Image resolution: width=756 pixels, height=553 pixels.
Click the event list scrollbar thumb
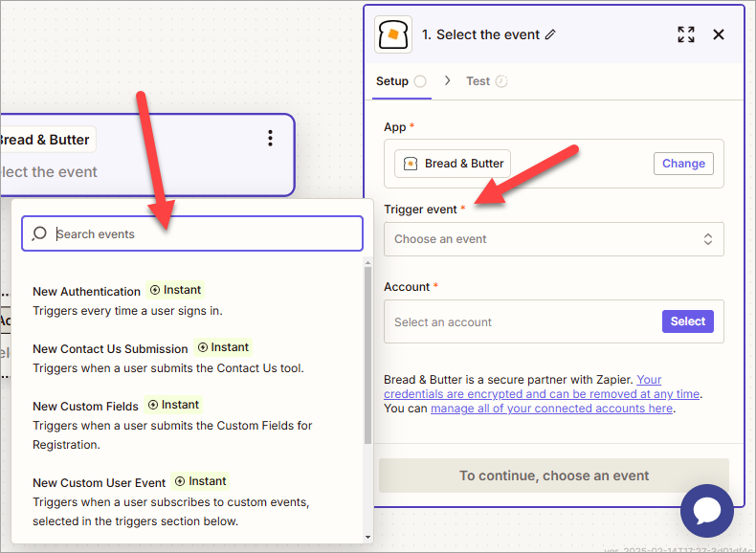[367, 355]
